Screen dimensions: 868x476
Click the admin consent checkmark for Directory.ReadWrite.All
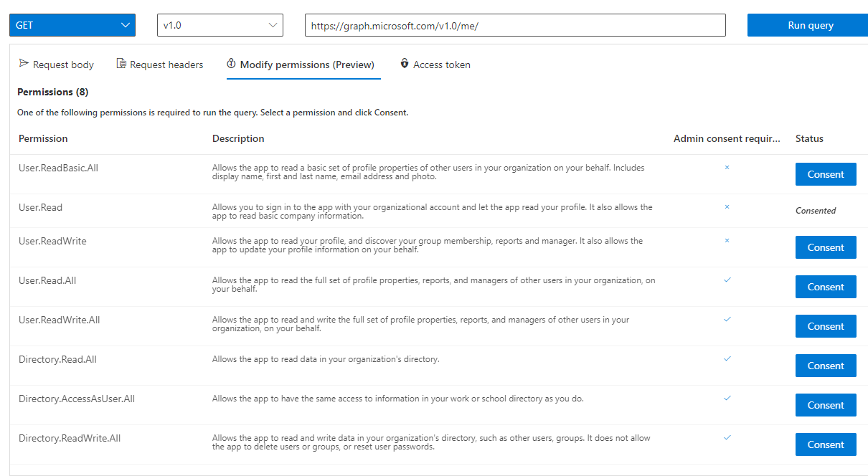(x=727, y=437)
